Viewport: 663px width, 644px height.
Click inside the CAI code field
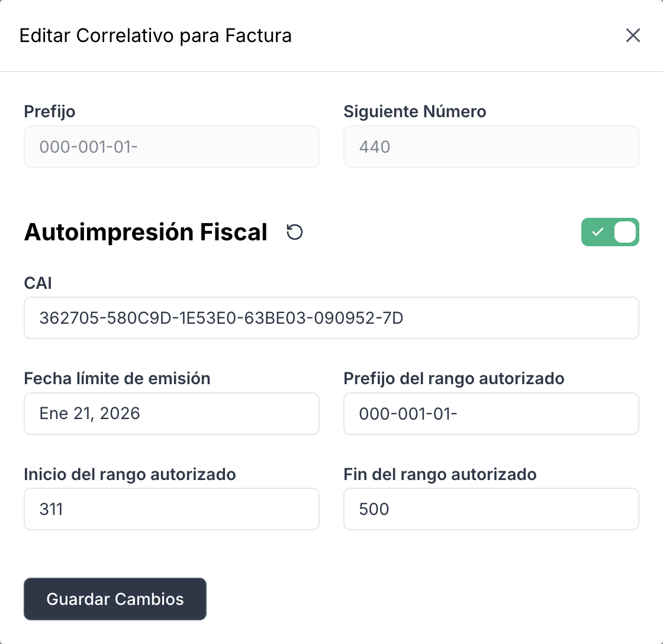click(x=331, y=318)
